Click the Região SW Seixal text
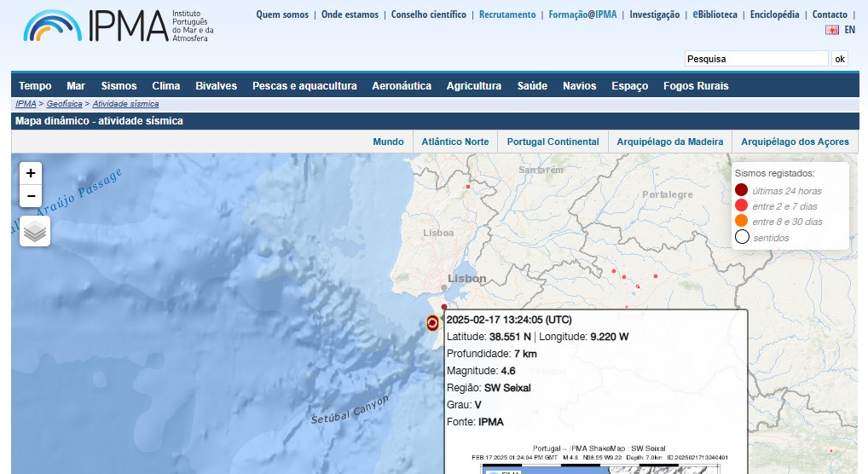Viewport: 868px width, 474px height. point(489,388)
